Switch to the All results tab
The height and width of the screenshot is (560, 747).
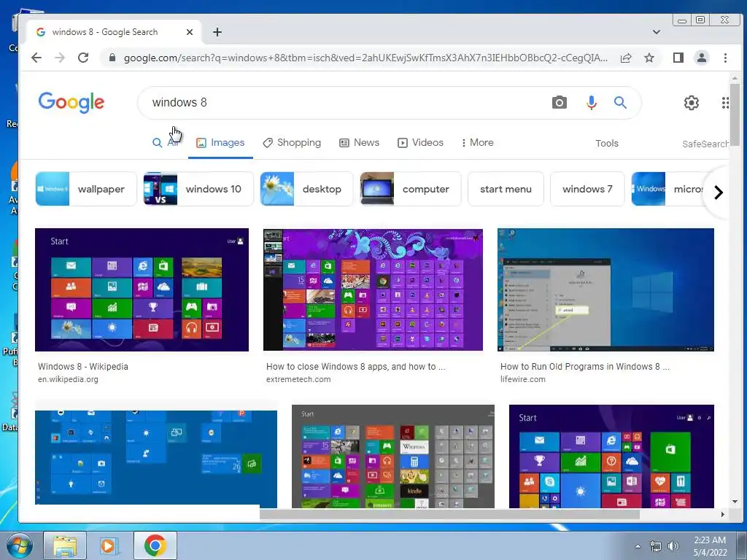tap(166, 142)
